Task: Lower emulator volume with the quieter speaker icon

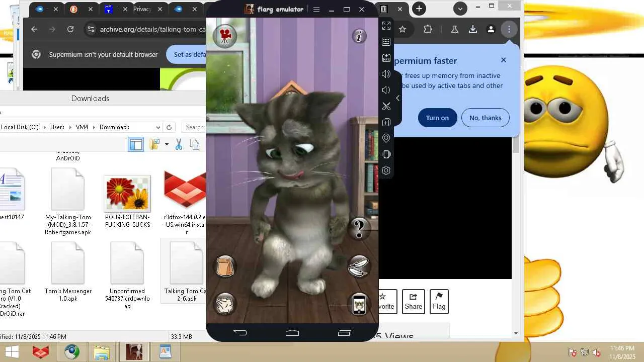Action: pos(386,90)
